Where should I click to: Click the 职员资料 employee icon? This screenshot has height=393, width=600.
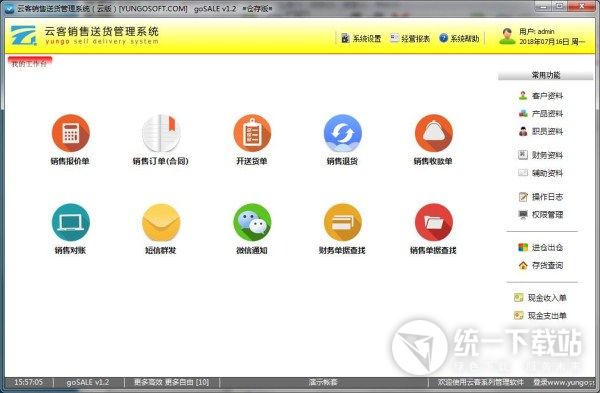pos(523,132)
